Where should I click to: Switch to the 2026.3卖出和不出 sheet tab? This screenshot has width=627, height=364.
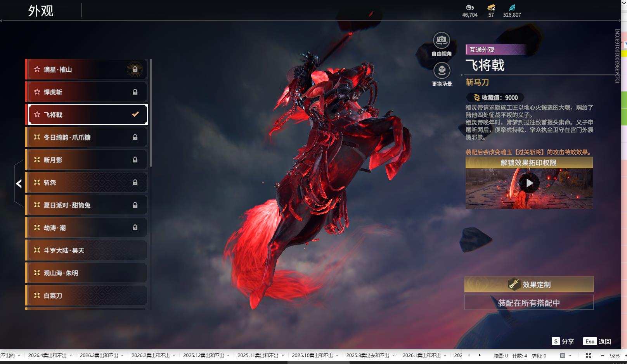(99, 355)
